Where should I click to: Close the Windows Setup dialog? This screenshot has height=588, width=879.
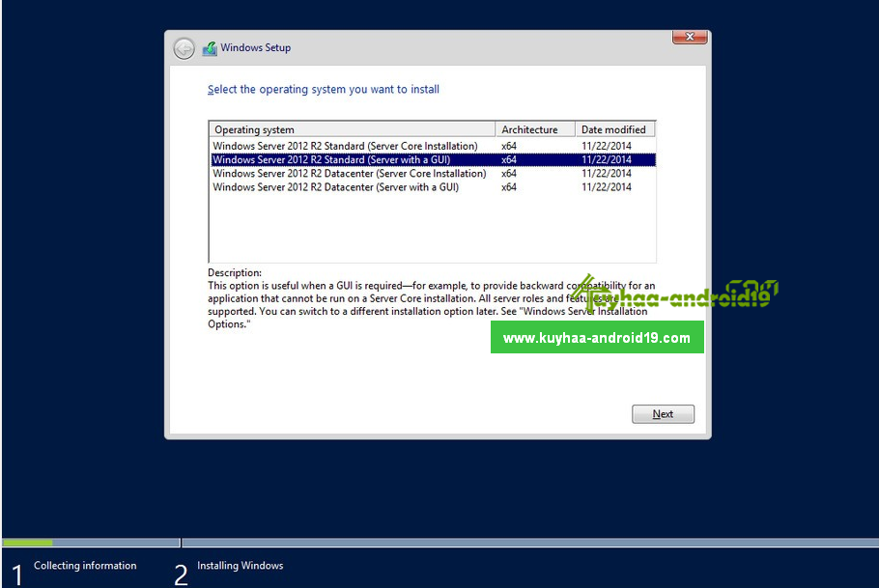click(x=689, y=37)
